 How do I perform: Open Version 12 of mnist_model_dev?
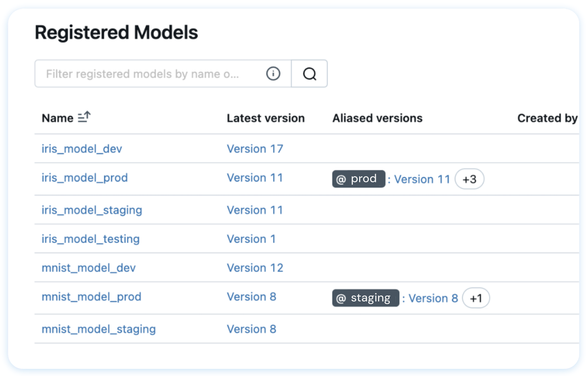pos(255,267)
